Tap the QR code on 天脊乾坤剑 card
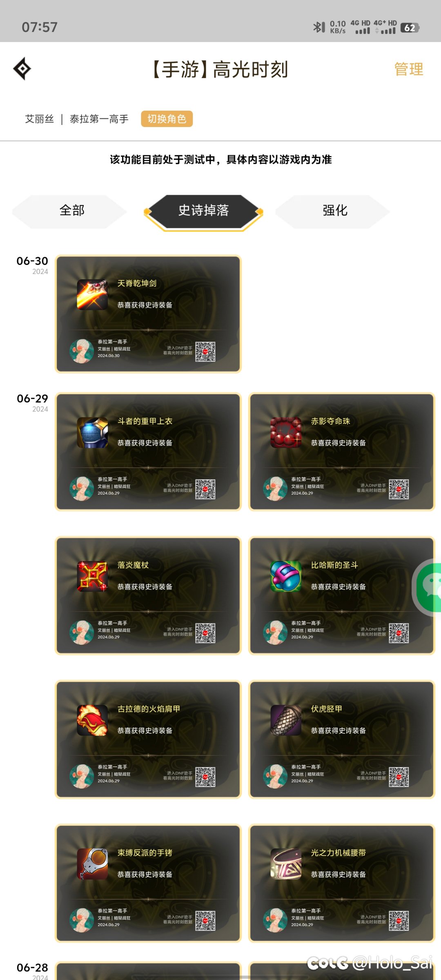 [205, 352]
